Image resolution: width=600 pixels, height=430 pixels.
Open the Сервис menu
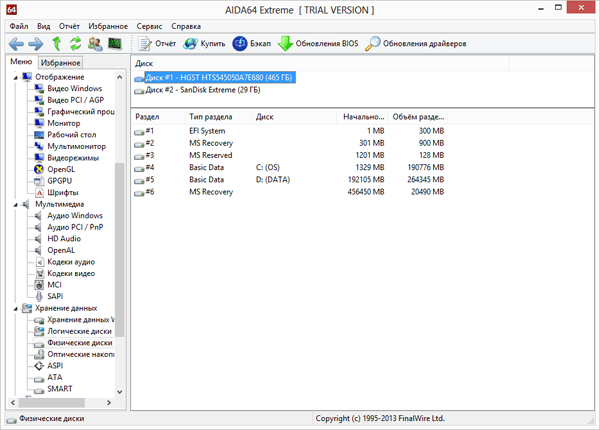click(x=149, y=26)
